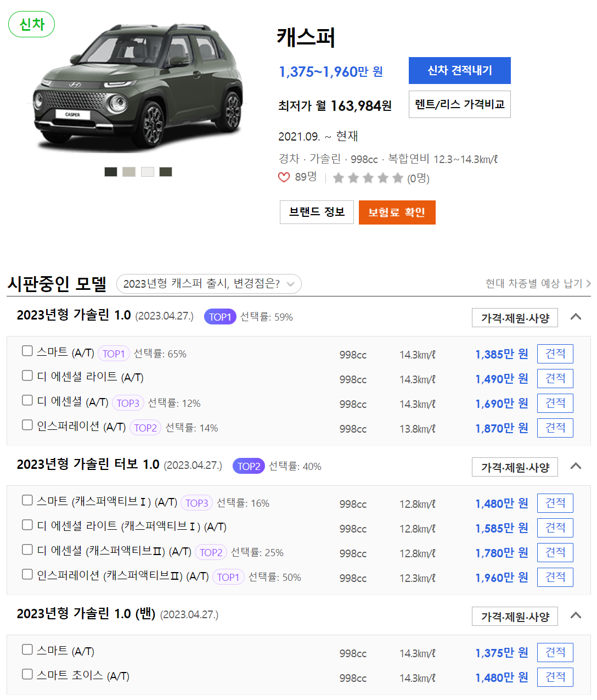Image resolution: width=597 pixels, height=700 pixels.
Task: Click 견적 for 1,375만 원 van trim
Action: point(555,652)
